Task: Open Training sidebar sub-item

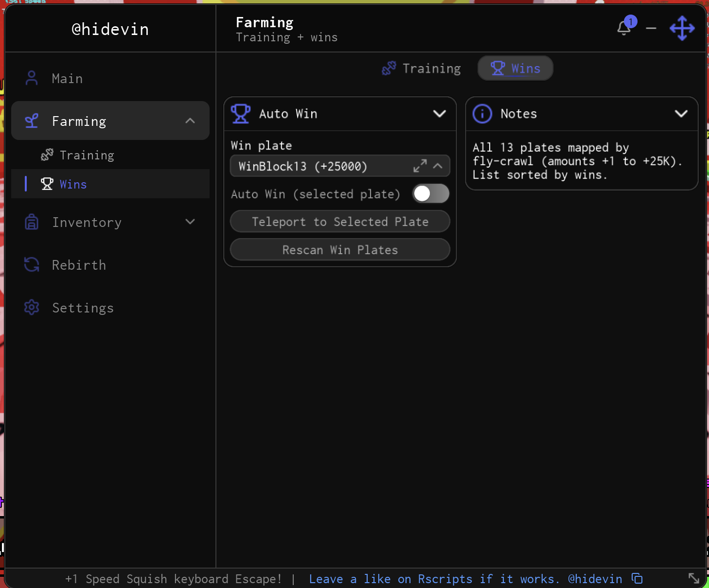Action: coord(110,155)
